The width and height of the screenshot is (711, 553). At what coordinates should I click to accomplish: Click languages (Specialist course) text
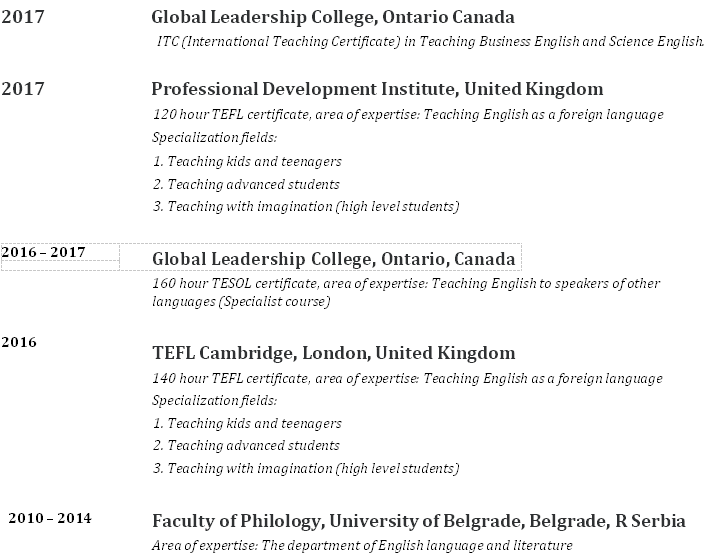coord(241,301)
